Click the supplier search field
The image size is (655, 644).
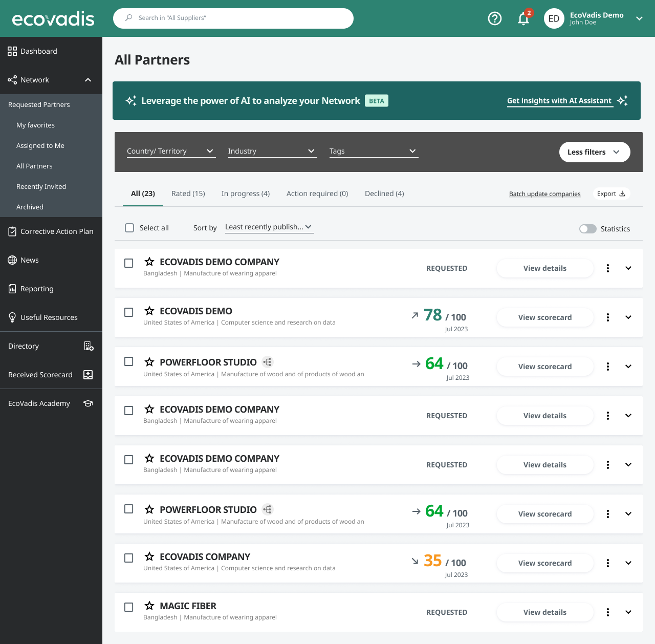pyautogui.click(x=233, y=18)
